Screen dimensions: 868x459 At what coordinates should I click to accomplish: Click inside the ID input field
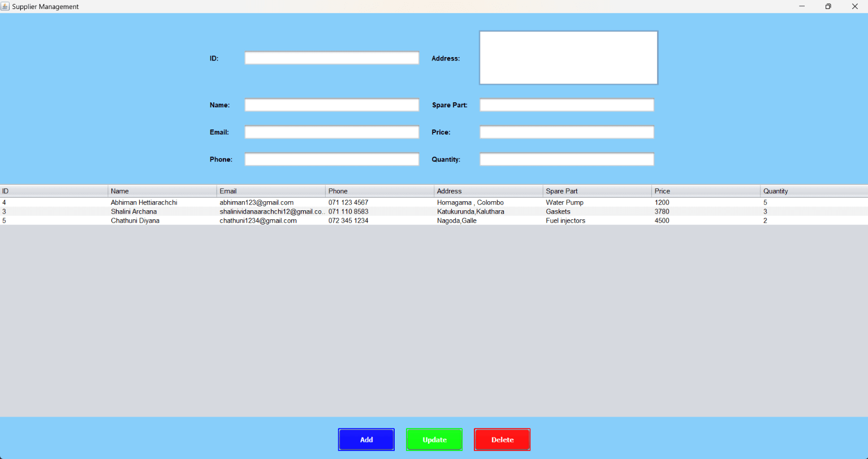[331, 58]
